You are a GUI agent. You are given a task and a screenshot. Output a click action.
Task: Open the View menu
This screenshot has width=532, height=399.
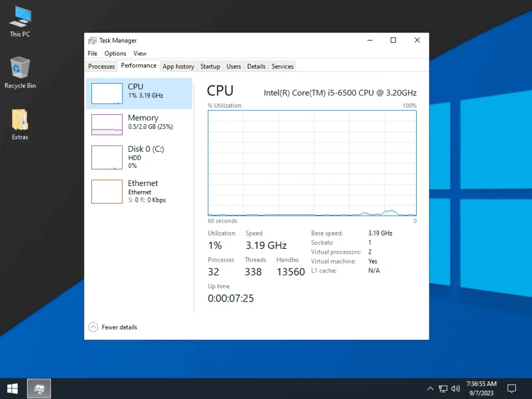click(140, 53)
